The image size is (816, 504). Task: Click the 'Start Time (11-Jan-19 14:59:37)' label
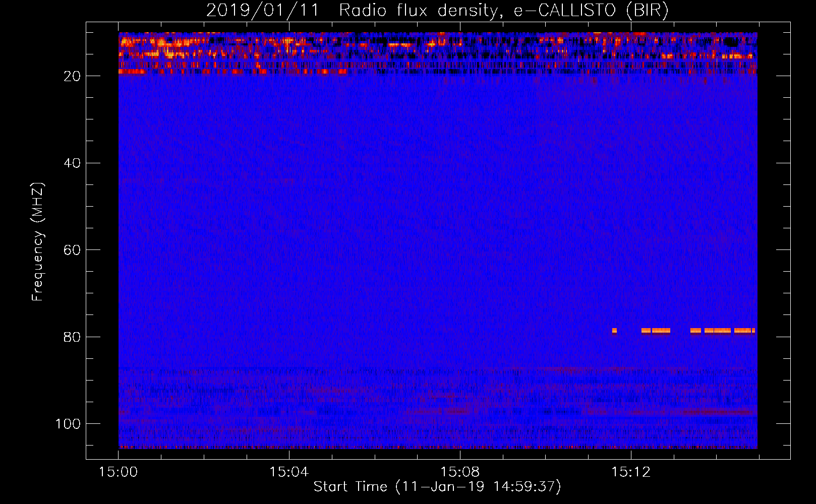[437, 487]
